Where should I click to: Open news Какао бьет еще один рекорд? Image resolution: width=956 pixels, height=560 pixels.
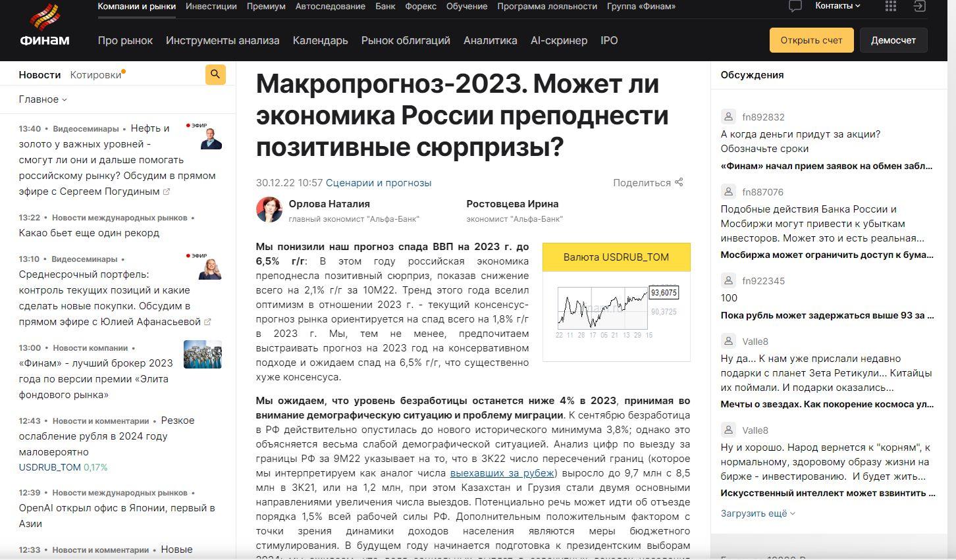[x=89, y=233]
